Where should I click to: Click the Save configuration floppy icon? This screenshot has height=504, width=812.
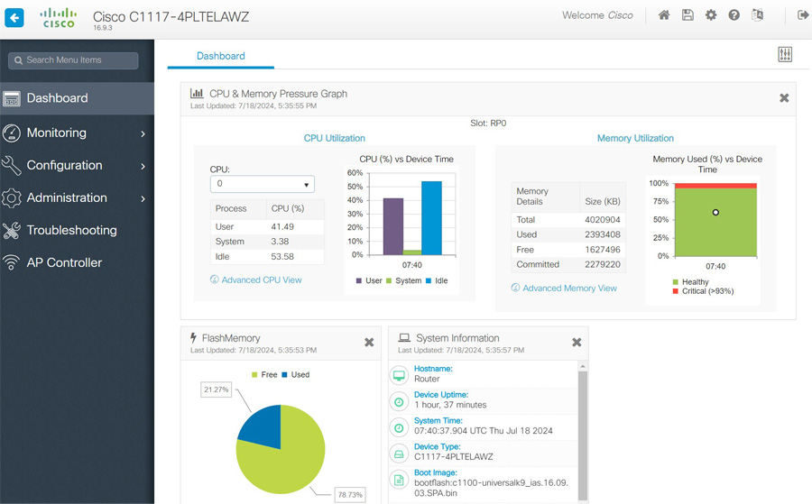coord(687,15)
